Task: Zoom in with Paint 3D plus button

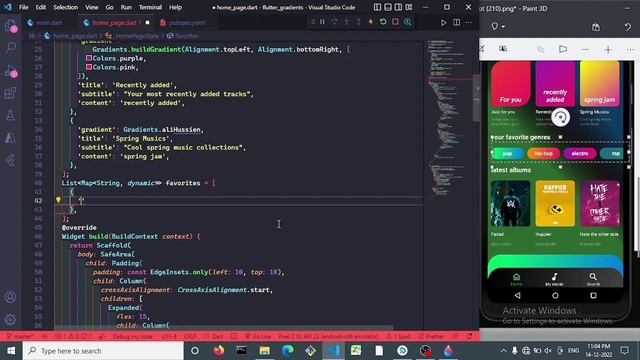Action: point(608,49)
